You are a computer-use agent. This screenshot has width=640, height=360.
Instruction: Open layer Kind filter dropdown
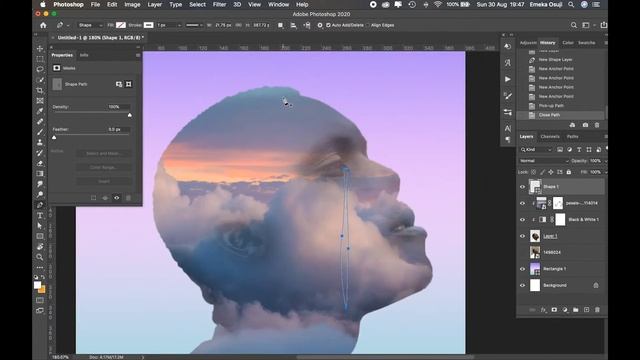536,150
